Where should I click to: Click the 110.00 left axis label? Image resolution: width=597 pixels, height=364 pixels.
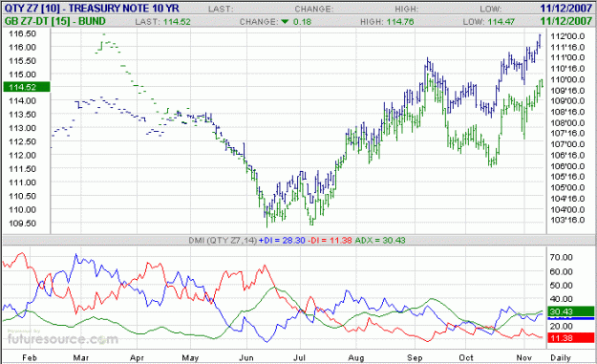22,210
